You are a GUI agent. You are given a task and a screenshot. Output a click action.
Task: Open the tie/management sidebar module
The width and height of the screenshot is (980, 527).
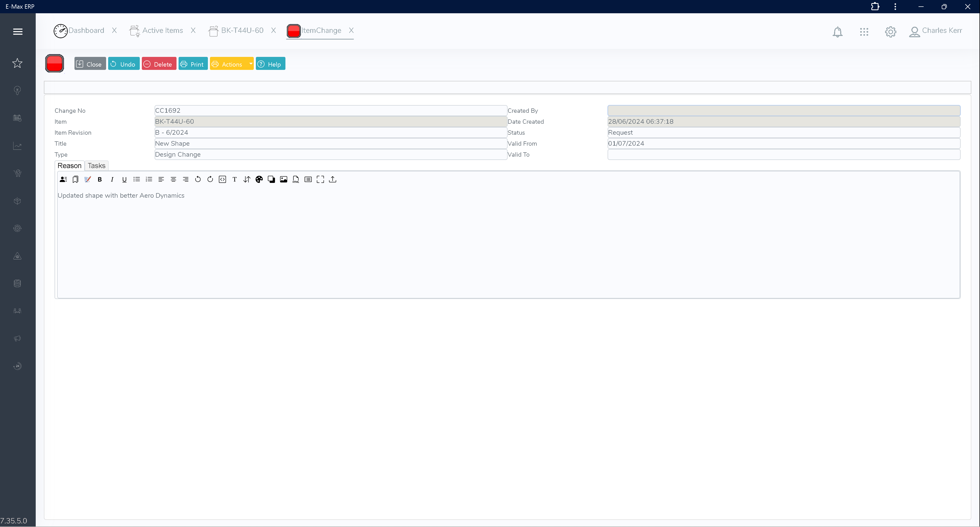pos(18,91)
